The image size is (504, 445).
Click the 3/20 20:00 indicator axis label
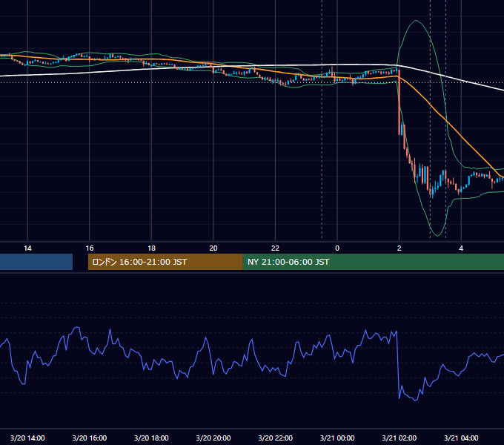(213, 438)
